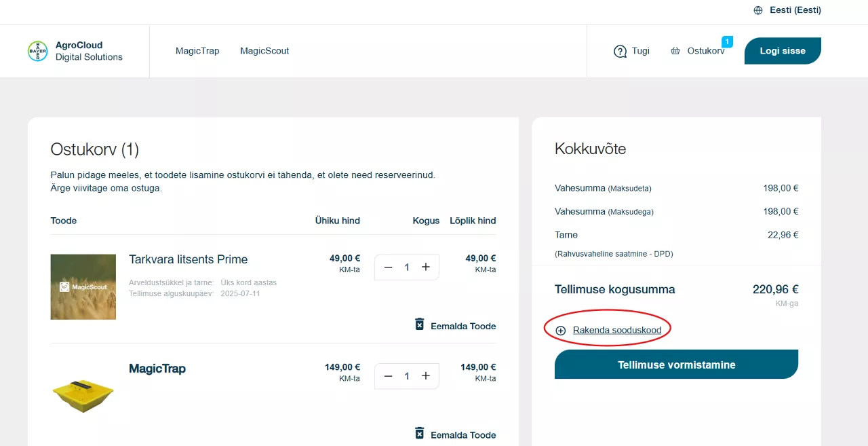Select the Vahesumma (Maksudeta) label

[603, 188]
